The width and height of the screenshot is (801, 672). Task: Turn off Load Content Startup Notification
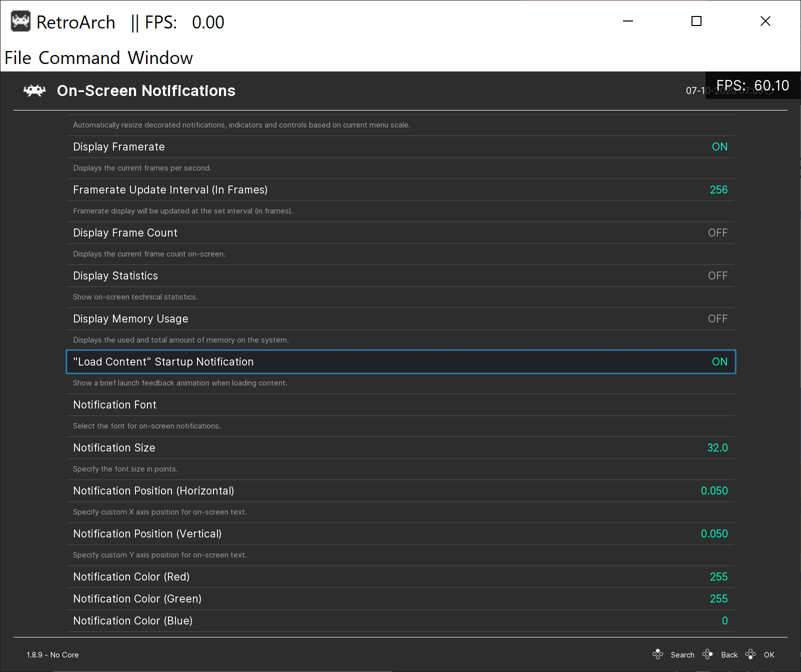click(400, 361)
